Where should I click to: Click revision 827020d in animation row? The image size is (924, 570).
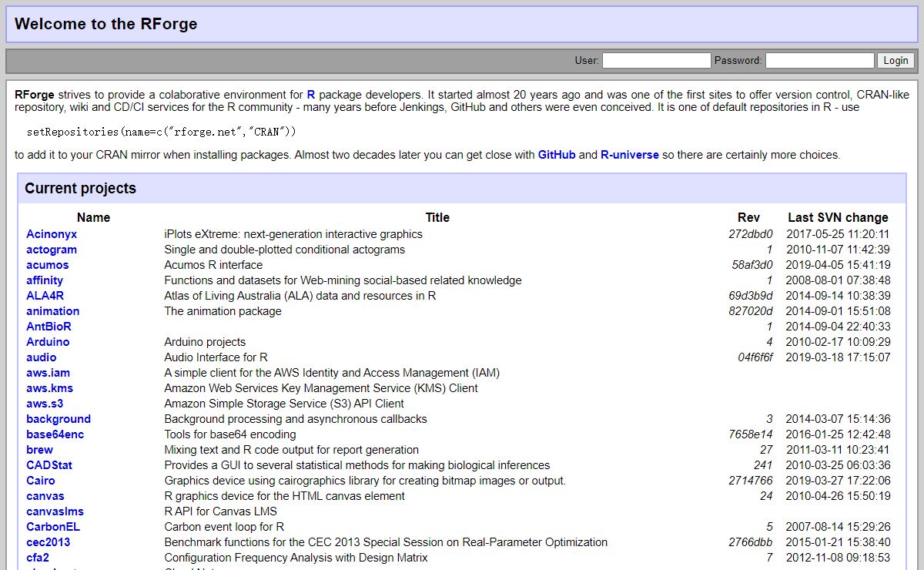tap(750, 311)
